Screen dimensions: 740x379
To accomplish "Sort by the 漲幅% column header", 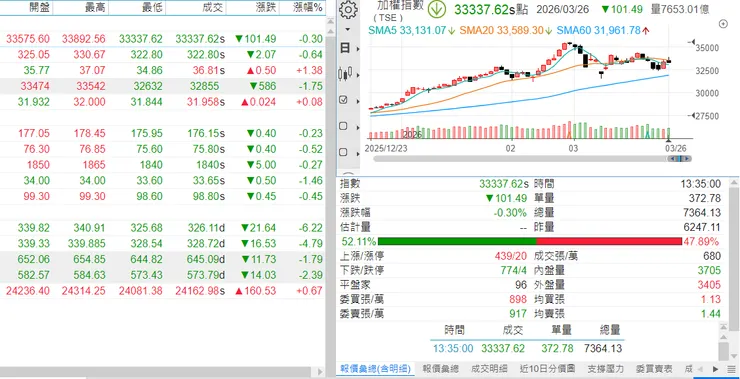I will pos(308,7).
